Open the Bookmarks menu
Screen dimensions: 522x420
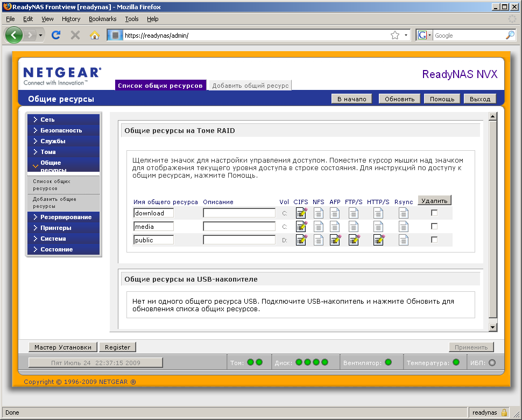(103, 19)
